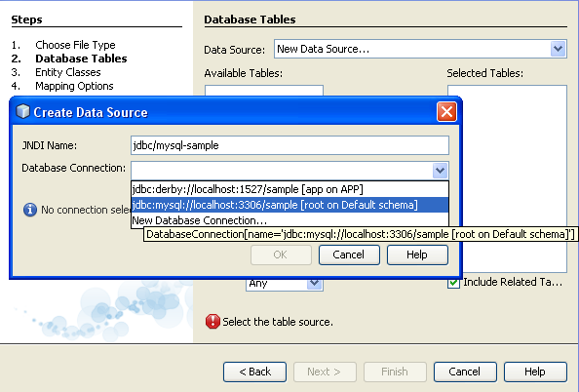
Task: Click Cancel in Create Data Source dialog
Action: (349, 255)
